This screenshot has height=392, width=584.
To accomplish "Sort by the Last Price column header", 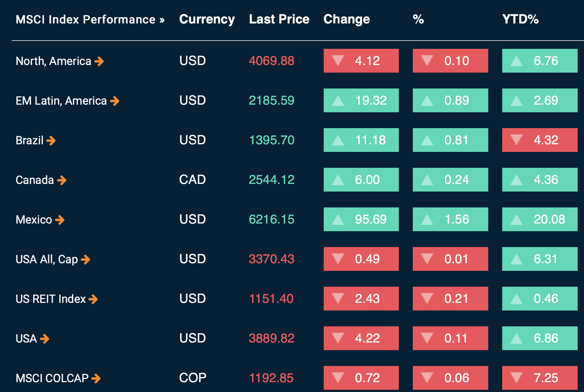I will [279, 19].
